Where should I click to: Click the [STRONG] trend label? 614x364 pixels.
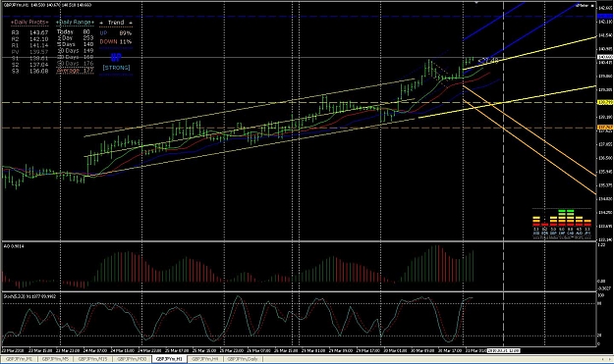(x=116, y=68)
